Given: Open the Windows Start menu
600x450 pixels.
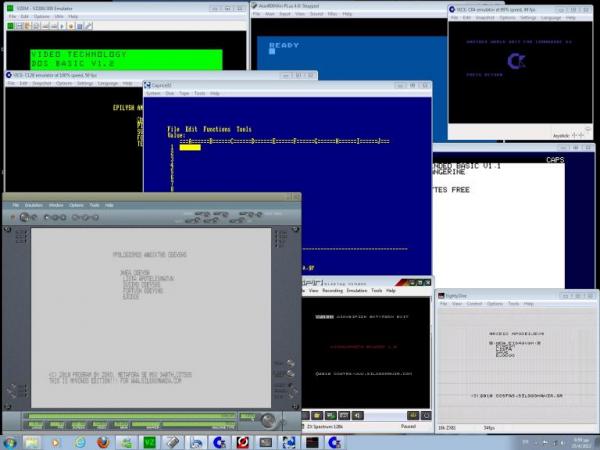Looking at the screenshot, I should (10, 441).
